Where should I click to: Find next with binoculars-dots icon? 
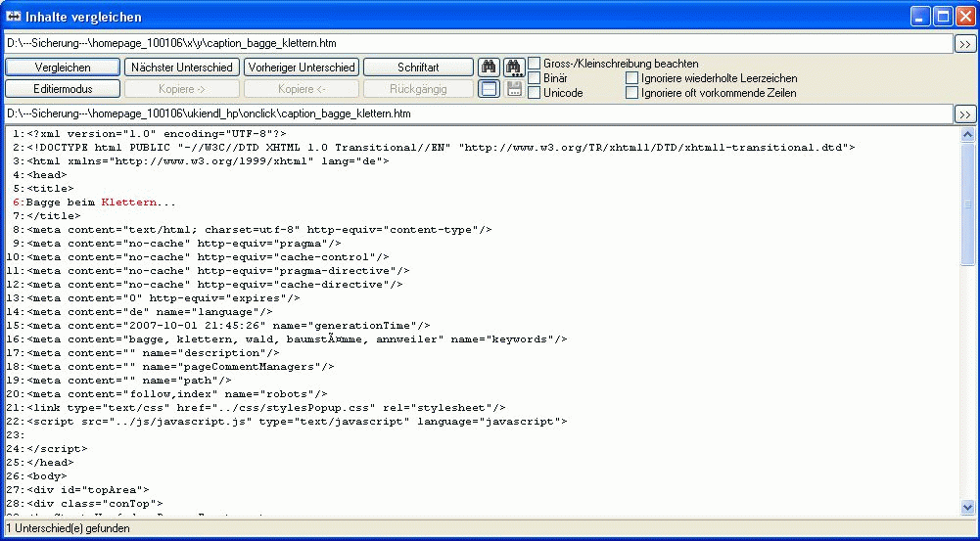pos(514,67)
